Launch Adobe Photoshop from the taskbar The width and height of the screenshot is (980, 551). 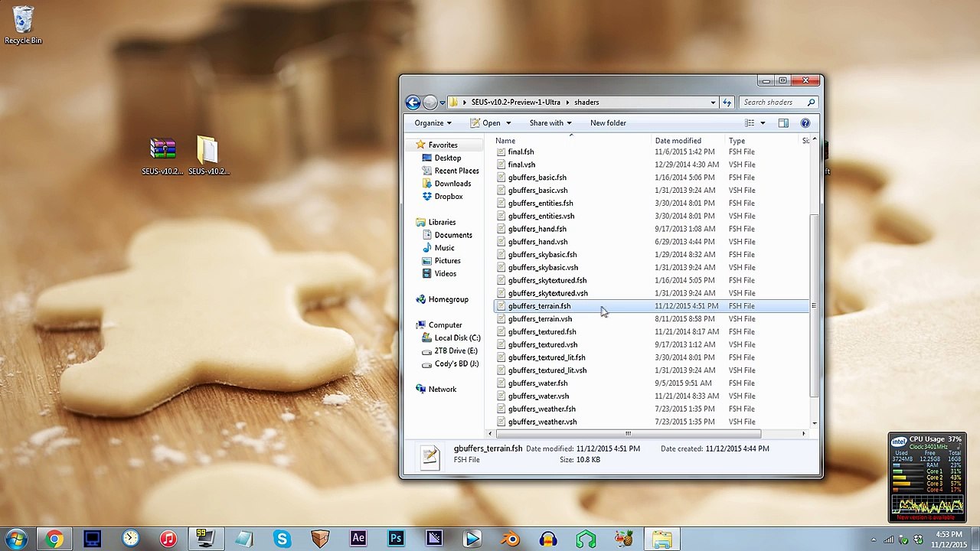pos(396,540)
